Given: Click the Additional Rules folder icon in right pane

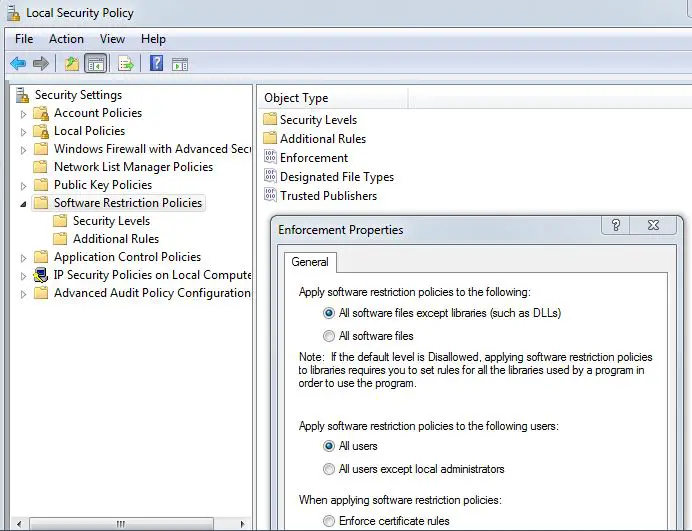Looking at the screenshot, I should point(270,138).
